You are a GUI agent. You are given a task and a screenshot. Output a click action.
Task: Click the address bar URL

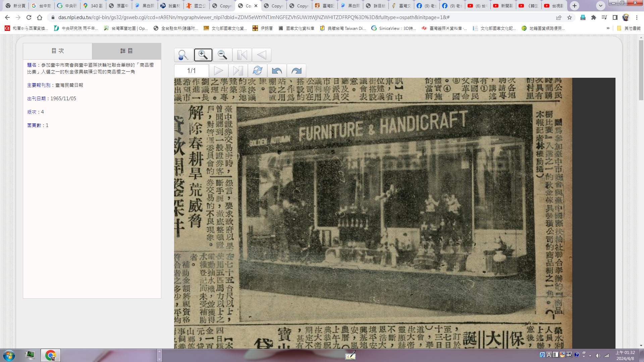click(x=254, y=17)
